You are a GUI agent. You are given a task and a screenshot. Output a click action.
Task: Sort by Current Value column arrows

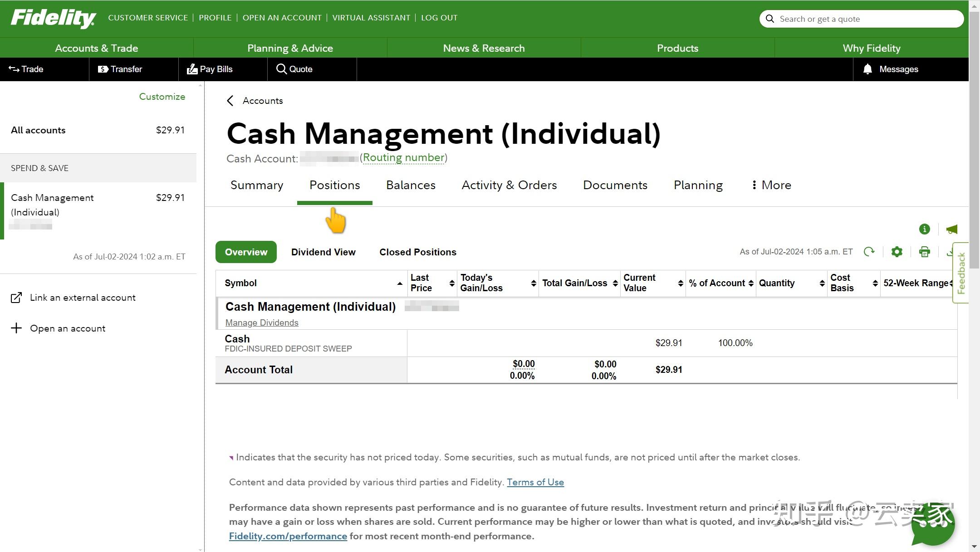pos(680,283)
